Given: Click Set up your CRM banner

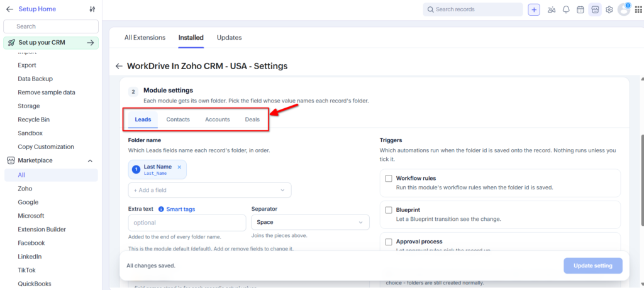Looking at the screenshot, I should (x=51, y=43).
